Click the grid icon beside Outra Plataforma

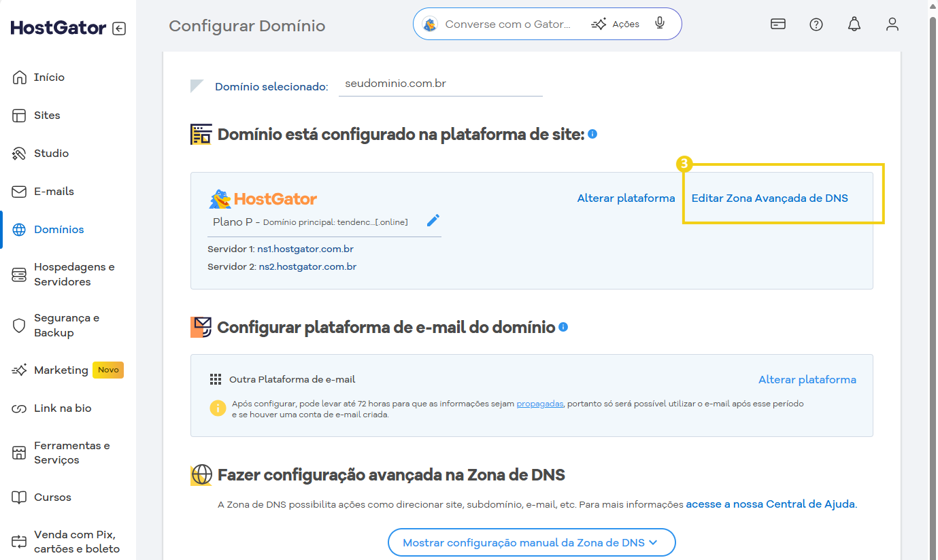216,379
